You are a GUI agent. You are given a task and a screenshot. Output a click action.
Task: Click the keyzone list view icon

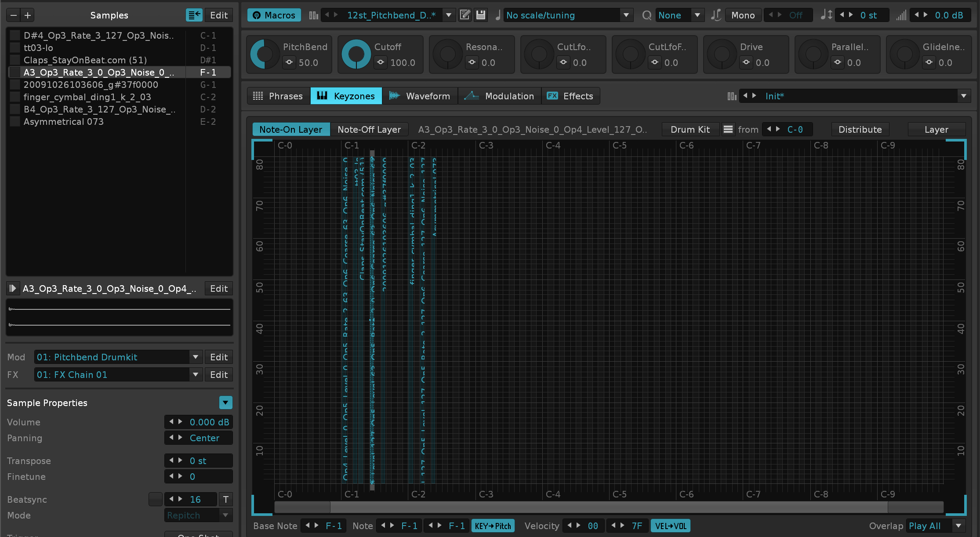pos(728,129)
